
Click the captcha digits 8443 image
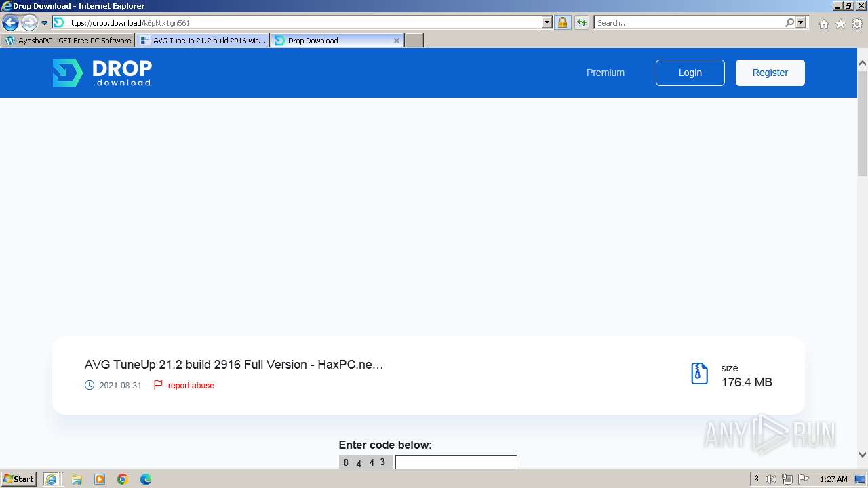(x=366, y=462)
